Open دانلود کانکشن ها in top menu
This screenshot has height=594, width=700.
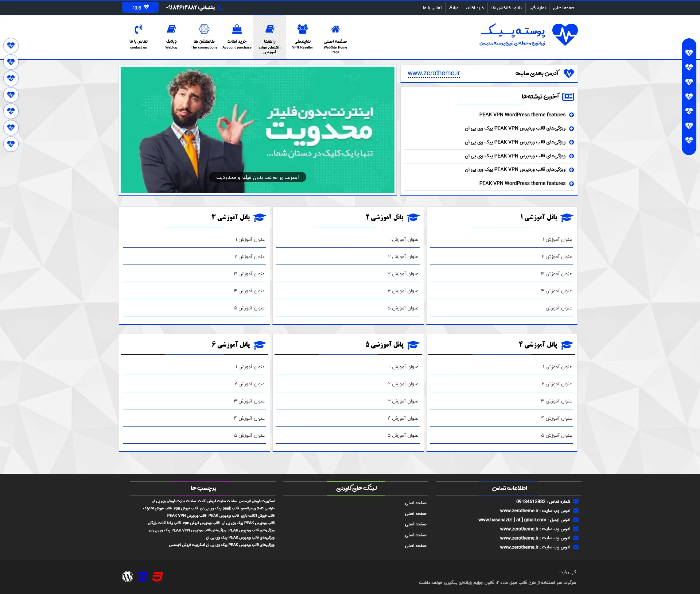[x=507, y=8]
